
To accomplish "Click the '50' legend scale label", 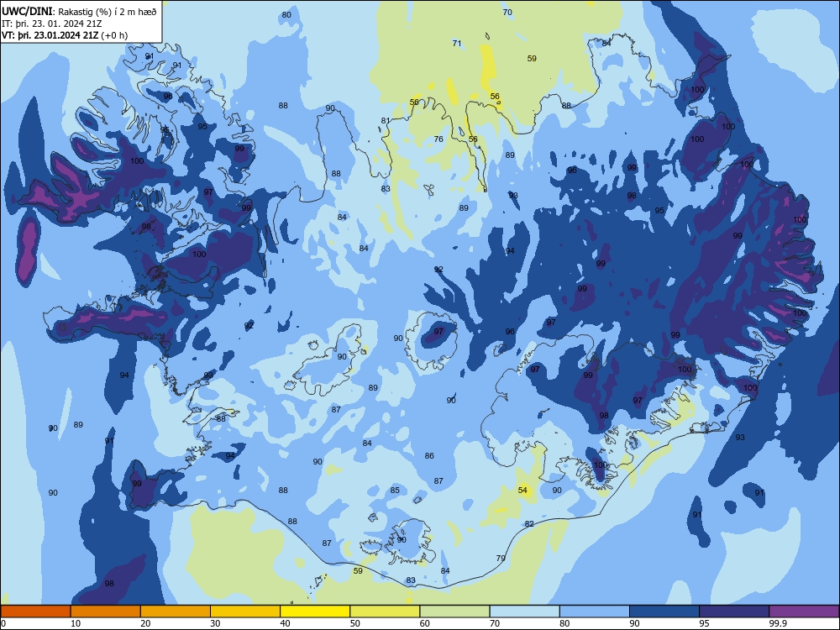I will click(x=355, y=623).
